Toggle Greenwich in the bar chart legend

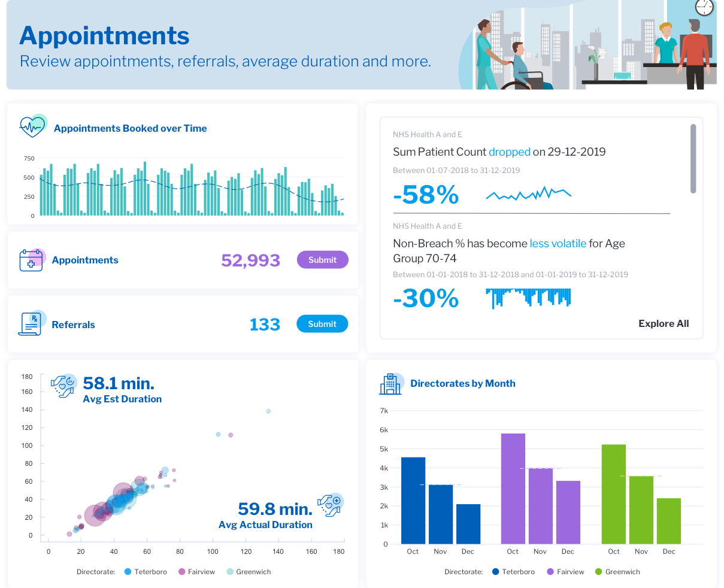pyautogui.click(x=617, y=572)
